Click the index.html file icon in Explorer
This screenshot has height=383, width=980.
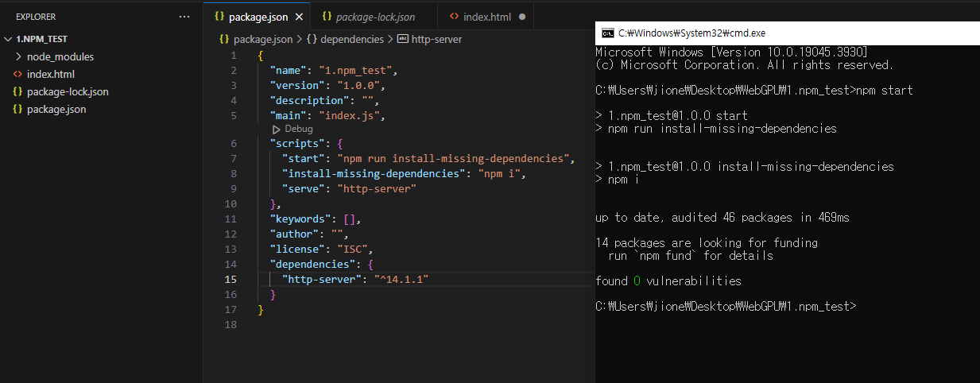(x=17, y=74)
